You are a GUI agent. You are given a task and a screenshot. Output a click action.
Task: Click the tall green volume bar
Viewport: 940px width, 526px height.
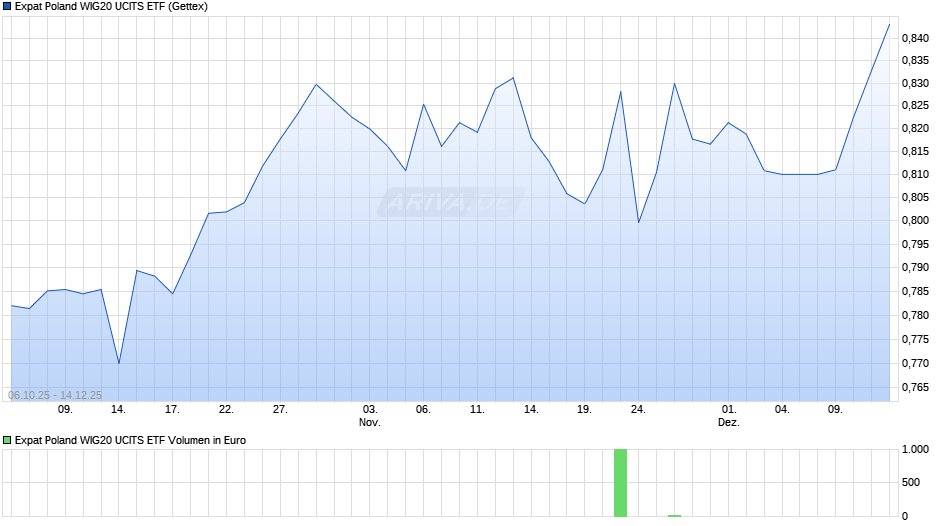point(620,483)
